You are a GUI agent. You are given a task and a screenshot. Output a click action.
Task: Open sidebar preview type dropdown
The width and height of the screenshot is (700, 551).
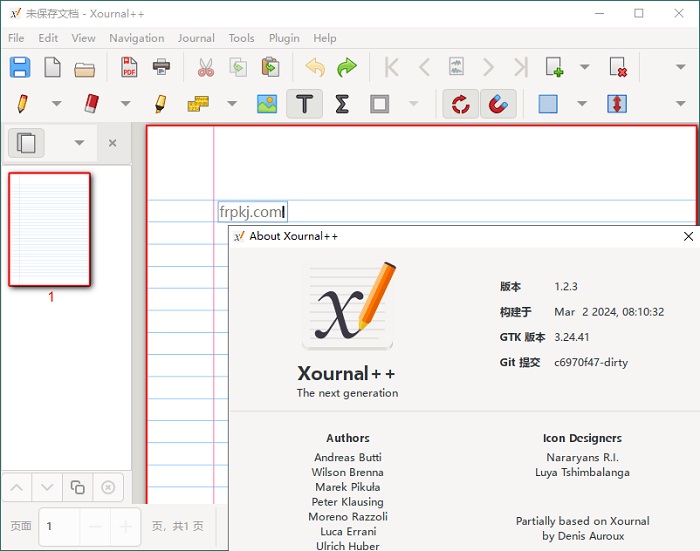coord(79,143)
